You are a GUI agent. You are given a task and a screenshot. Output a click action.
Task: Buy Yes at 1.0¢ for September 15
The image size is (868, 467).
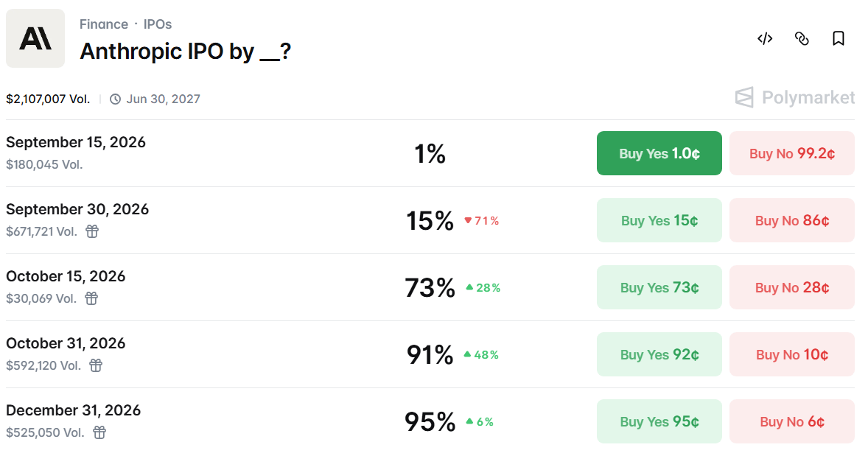point(659,153)
